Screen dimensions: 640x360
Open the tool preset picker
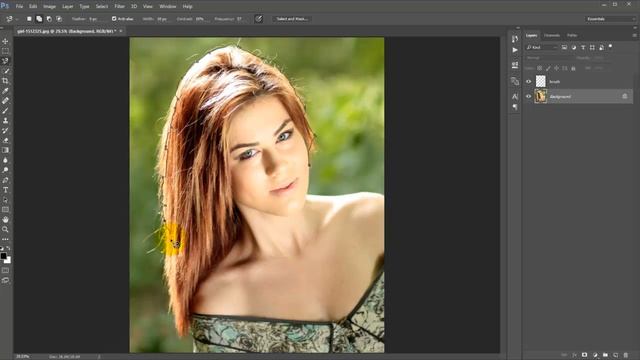(x=11, y=19)
